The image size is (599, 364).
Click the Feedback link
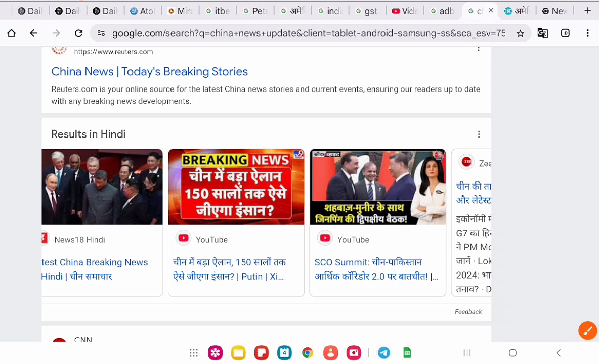468,312
